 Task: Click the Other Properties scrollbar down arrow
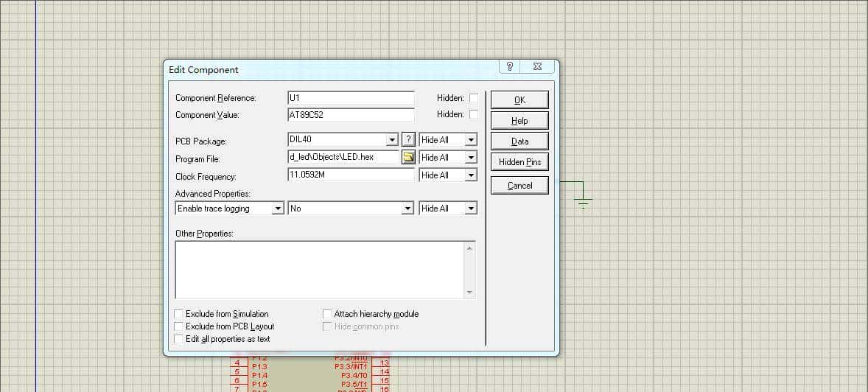pos(469,293)
